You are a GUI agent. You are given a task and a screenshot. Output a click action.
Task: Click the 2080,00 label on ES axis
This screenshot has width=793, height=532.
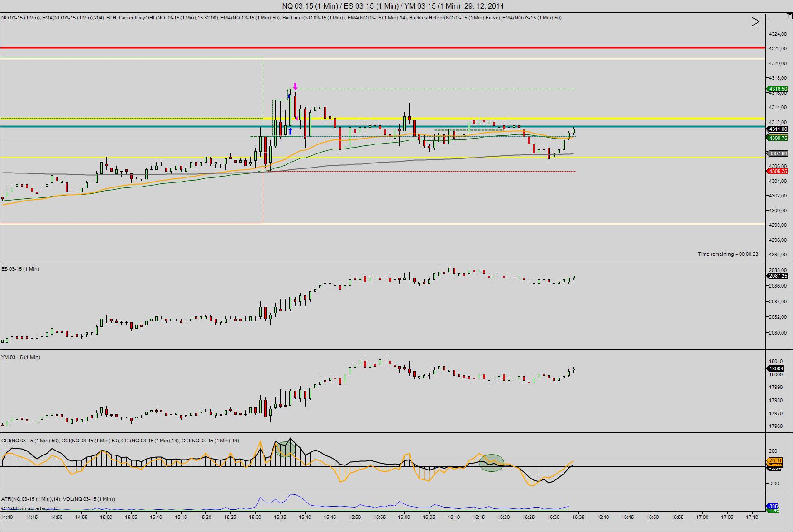click(778, 333)
